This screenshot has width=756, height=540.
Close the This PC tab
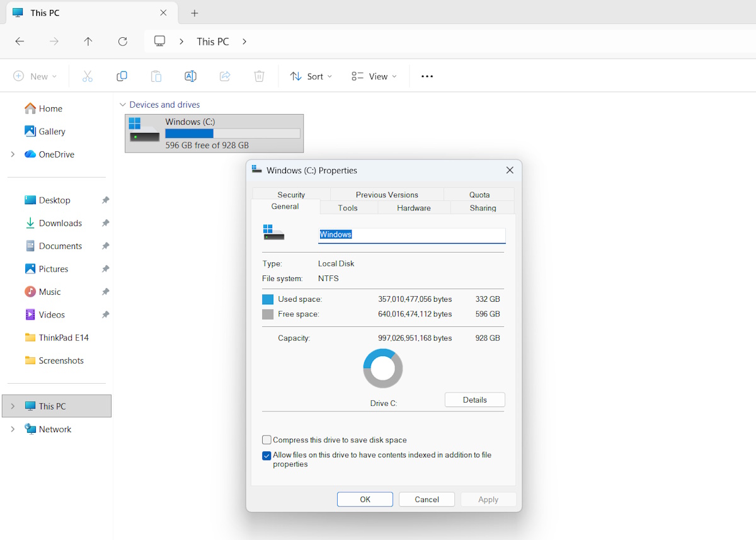point(164,13)
